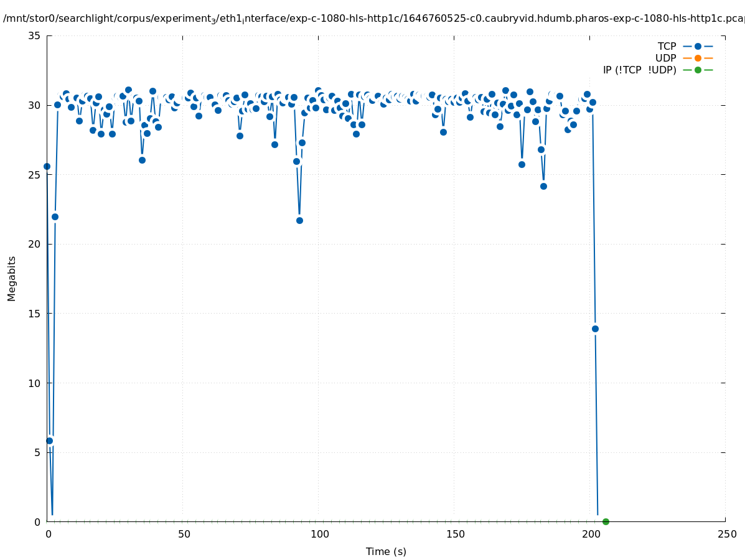This screenshot has width=745, height=560.
Task: Click the pcap file path title
Action: pyautogui.click(x=373, y=19)
